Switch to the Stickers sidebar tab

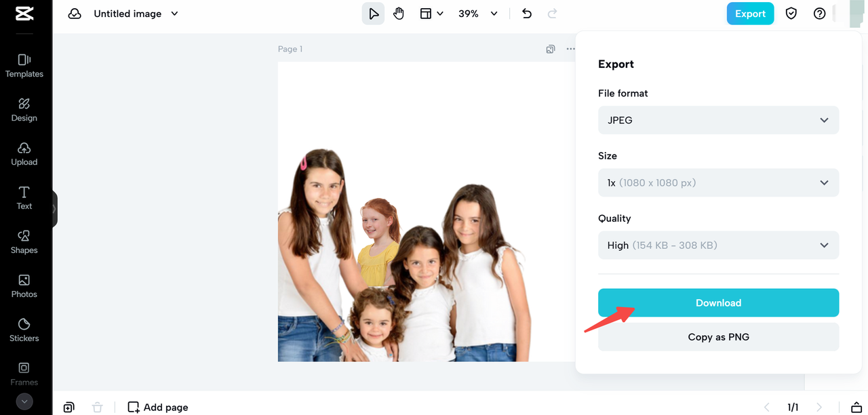[x=24, y=330]
